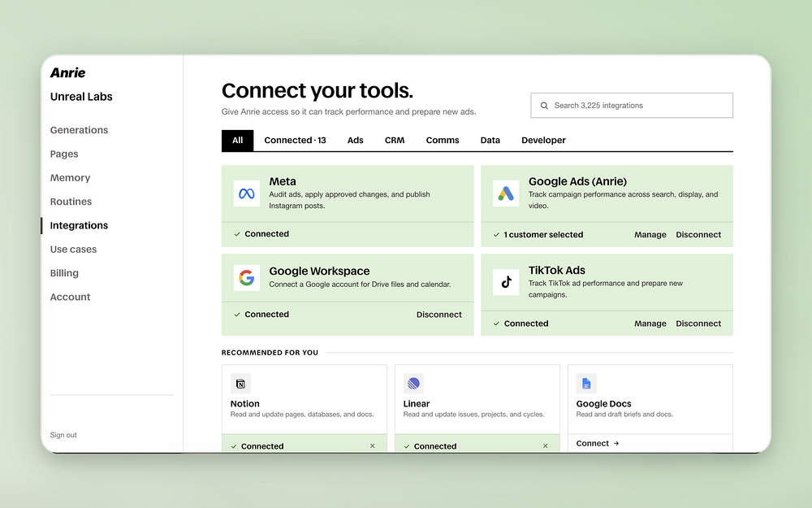Image resolution: width=812 pixels, height=508 pixels.
Task: Click the Linear card title
Action: click(x=417, y=404)
